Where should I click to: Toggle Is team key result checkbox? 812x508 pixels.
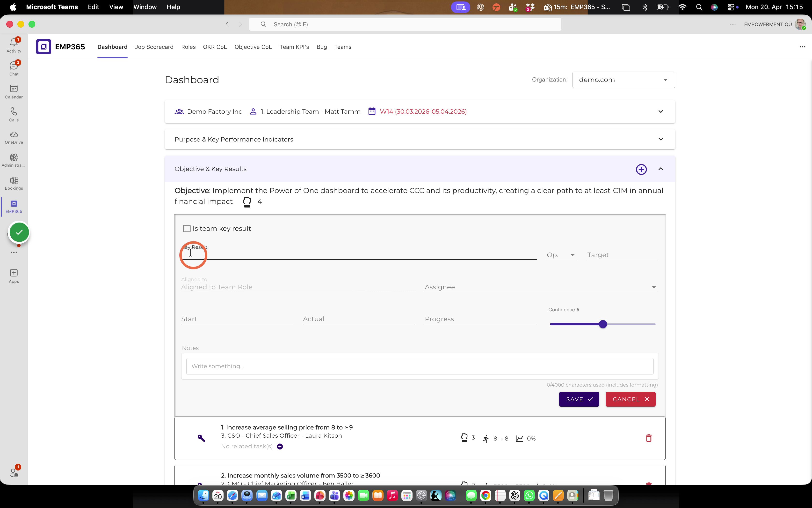tap(187, 228)
